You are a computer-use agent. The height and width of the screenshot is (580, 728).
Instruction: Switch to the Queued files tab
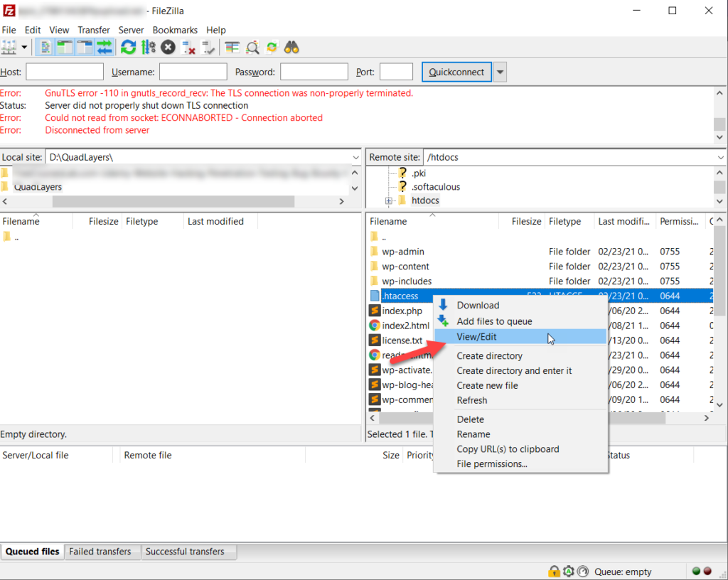click(32, 552)
